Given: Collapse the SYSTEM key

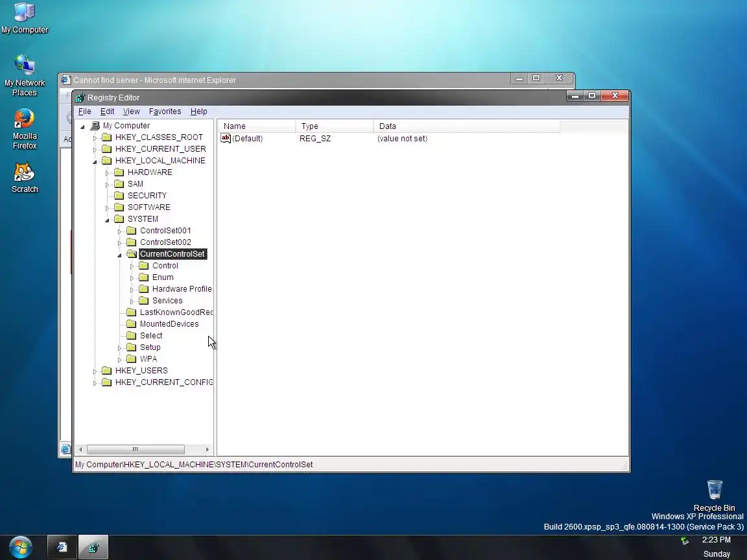Looking at the screenshot, I should [x=107, y=220].
